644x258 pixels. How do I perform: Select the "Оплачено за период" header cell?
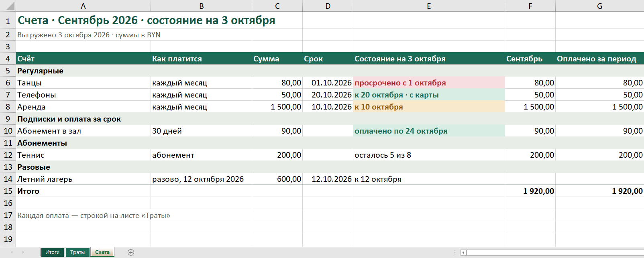(x=600, y=59)
